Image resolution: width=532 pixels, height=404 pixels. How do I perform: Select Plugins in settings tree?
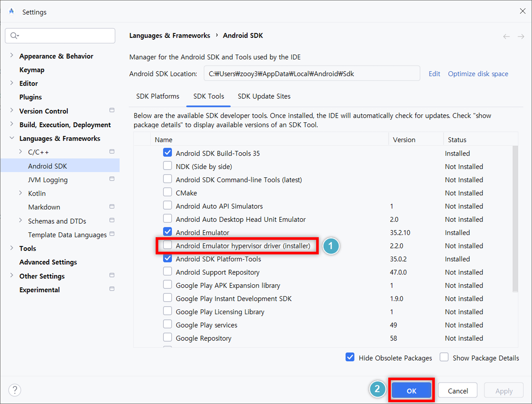click(x=31, y=97)
